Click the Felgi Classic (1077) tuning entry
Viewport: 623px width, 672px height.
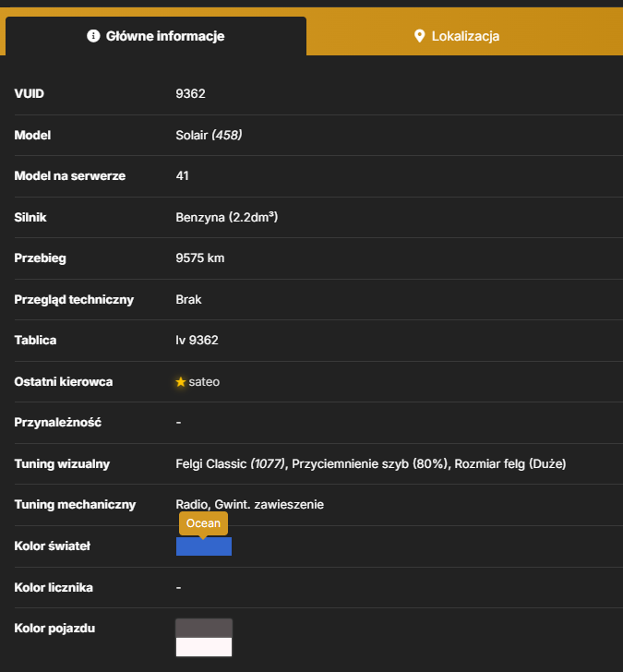click(230, 463)
